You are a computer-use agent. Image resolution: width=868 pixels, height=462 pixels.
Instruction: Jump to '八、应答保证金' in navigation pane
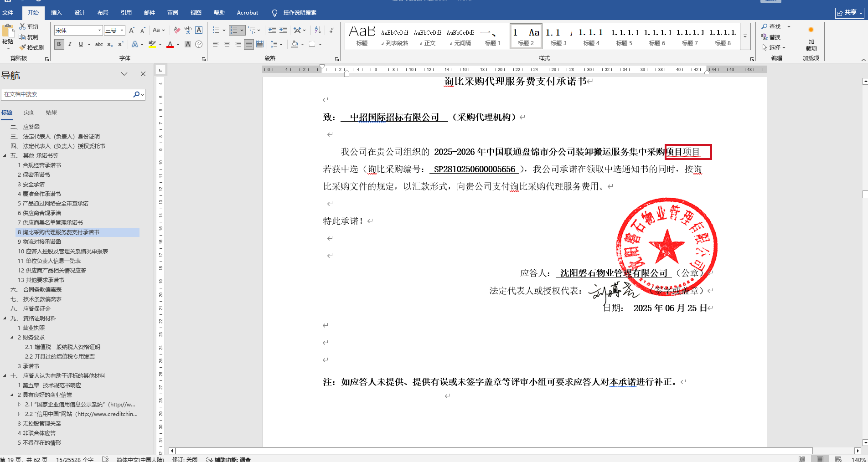point(31,309)
